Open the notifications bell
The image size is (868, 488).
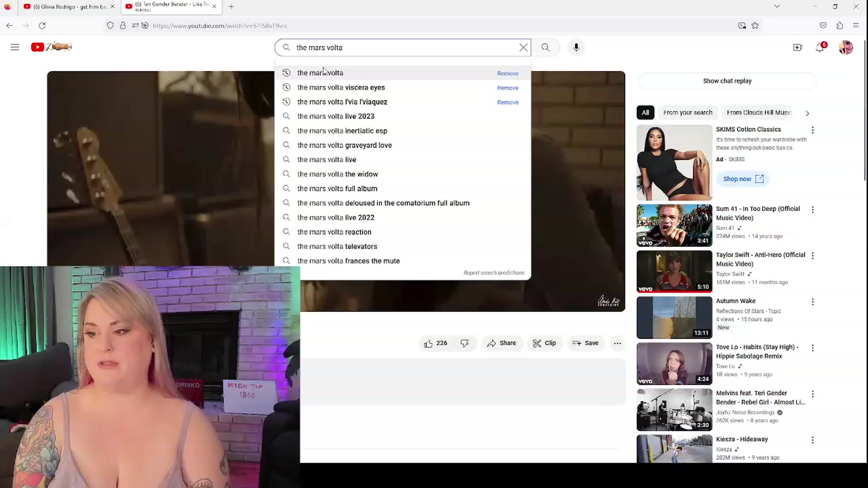[820, 47]
